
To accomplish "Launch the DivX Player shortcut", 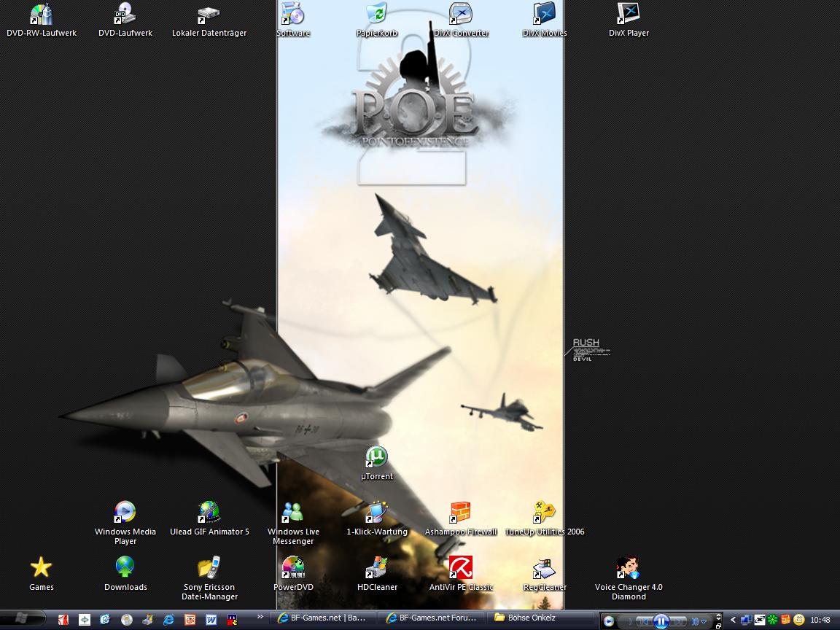I will tap(629, 20).
